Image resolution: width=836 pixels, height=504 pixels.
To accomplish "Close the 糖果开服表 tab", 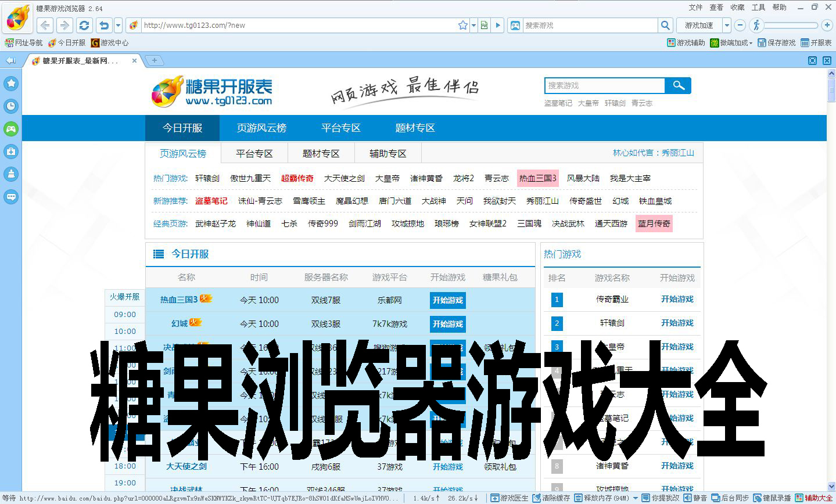I will [x=134, y=60].
